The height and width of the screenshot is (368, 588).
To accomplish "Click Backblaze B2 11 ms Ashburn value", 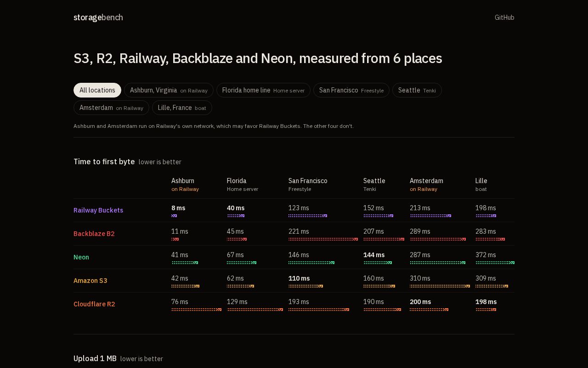I will click(180, 231).
